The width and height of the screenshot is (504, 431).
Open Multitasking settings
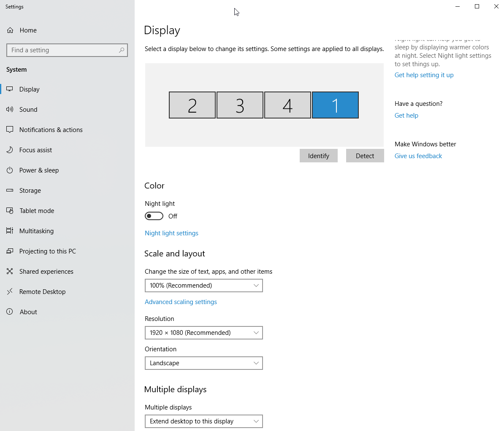(x=67, y=231)
